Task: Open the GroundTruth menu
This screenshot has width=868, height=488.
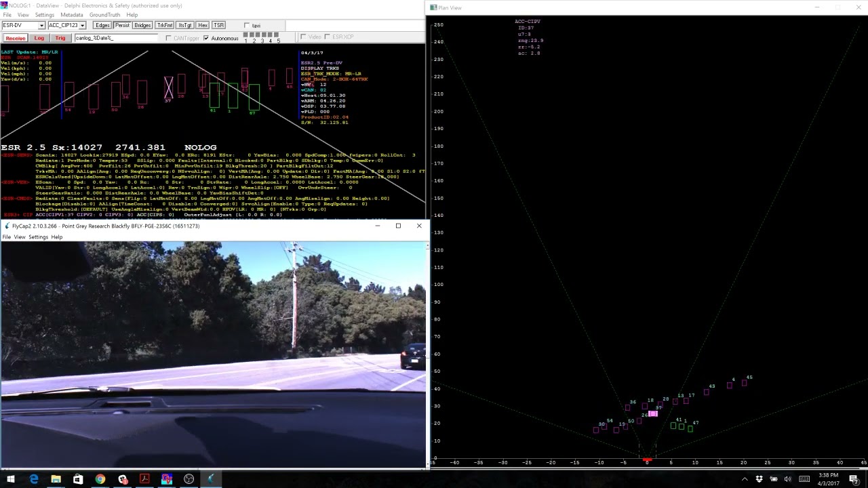Action: (105, 14)
